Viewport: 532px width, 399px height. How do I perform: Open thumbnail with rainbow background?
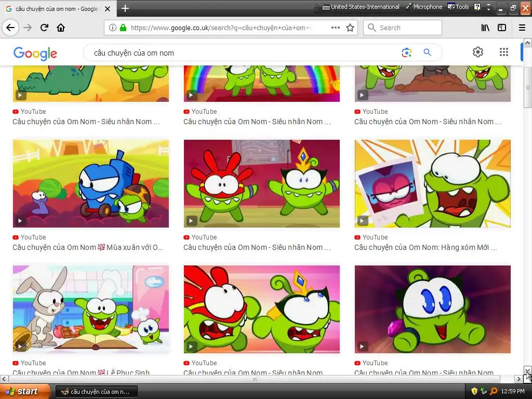pyautogui.click(x=262, y=84)
